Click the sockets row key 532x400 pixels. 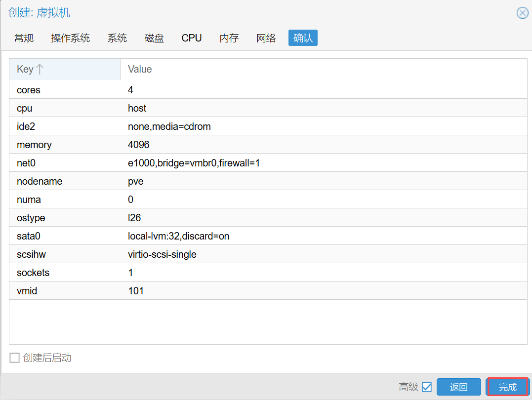pos(33,273)
